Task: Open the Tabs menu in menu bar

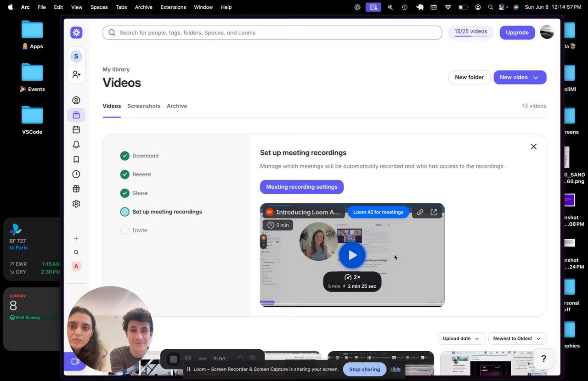Action: click(121, 7)
